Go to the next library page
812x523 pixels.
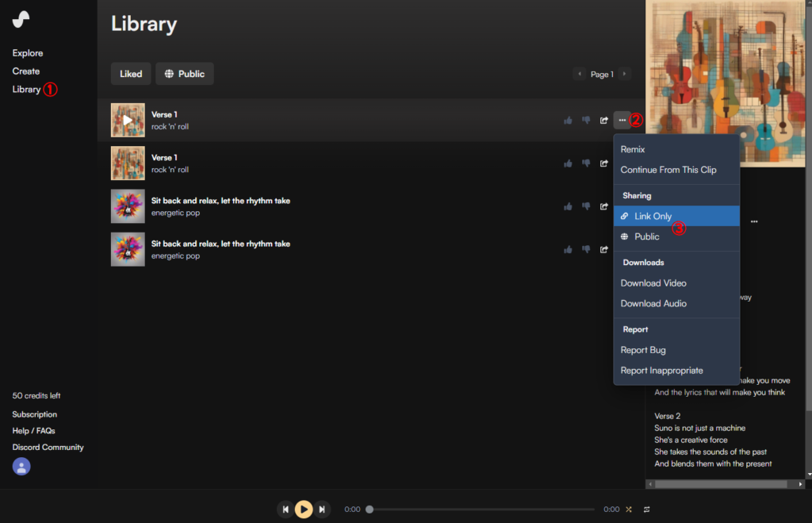pos(625,75)
